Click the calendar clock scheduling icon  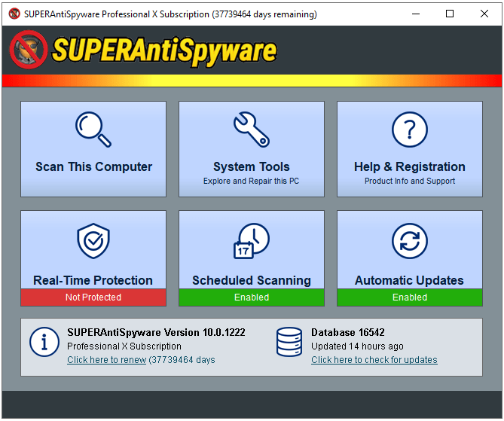point(252,241)
